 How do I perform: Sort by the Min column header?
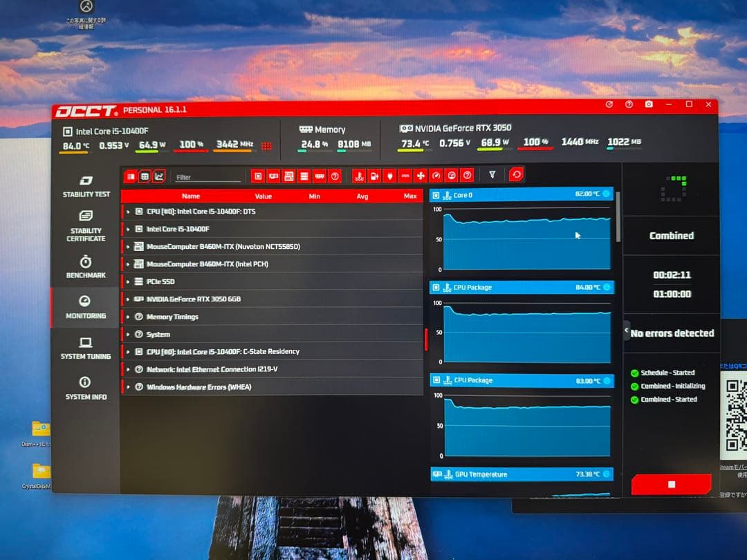point(315,196)
